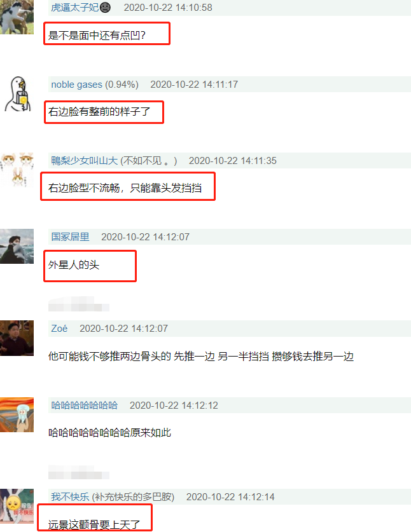This screenshot has height=532, width=411.
Task: Click Zoé's avatar image
Action: (17, 338)
